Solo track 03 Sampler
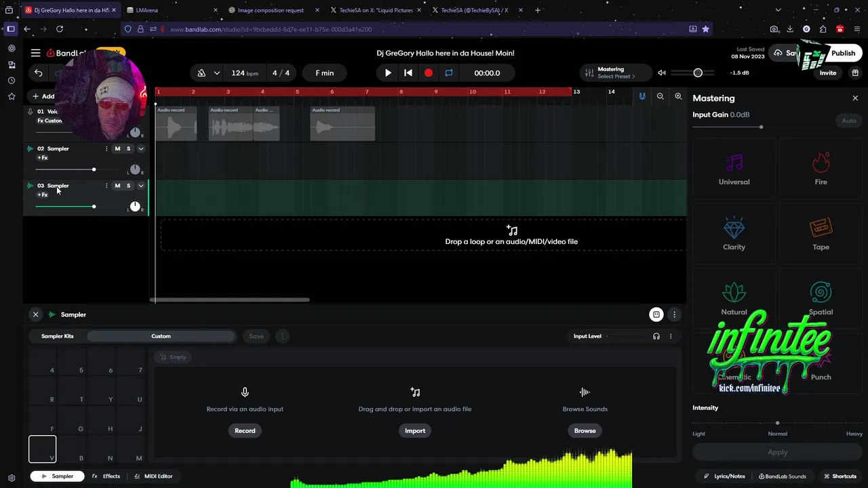This screenshot has width=868, height=488. (128, 186)
